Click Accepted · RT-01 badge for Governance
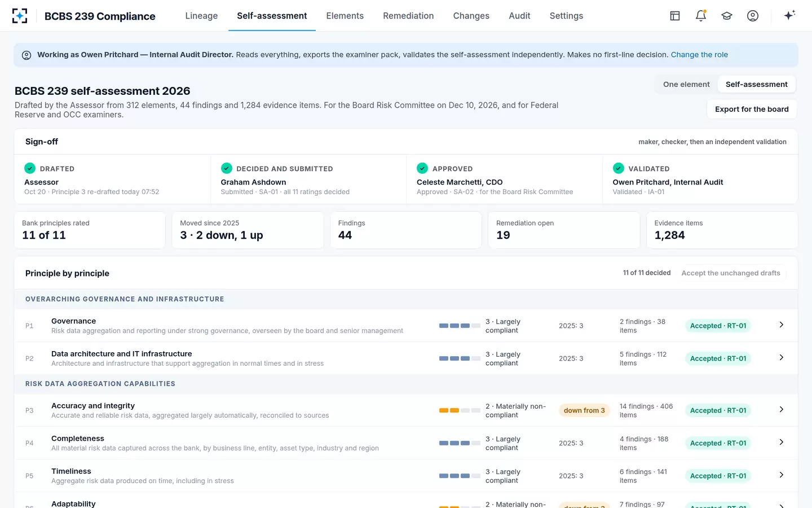Screen dimensions: 812x508 click(x=718, y=326)
